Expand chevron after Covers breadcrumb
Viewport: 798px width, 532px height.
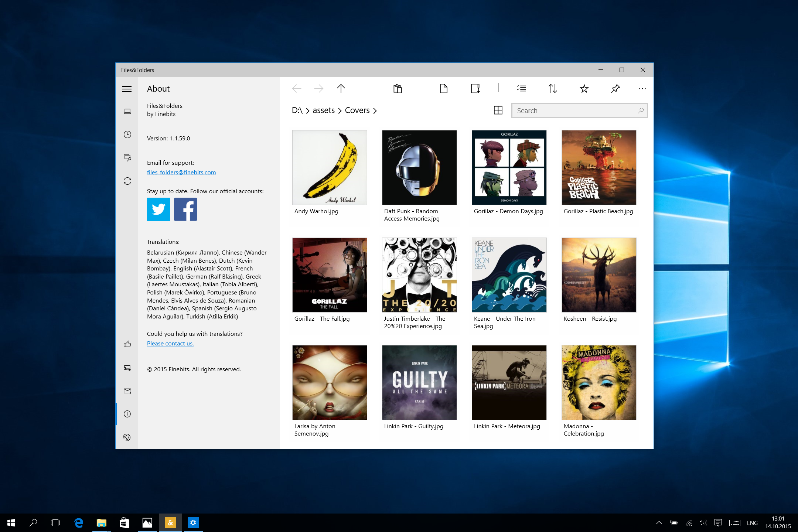pyautogui.click(x=375, y=111)
